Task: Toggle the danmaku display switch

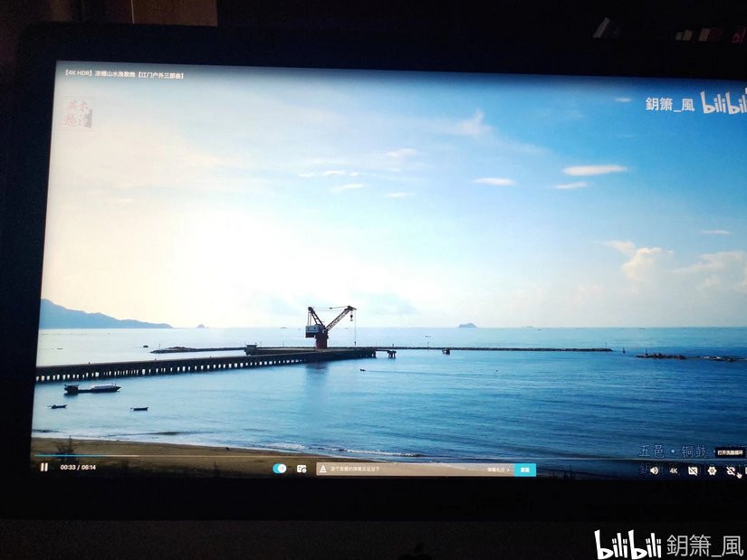Action: [280, 469]
